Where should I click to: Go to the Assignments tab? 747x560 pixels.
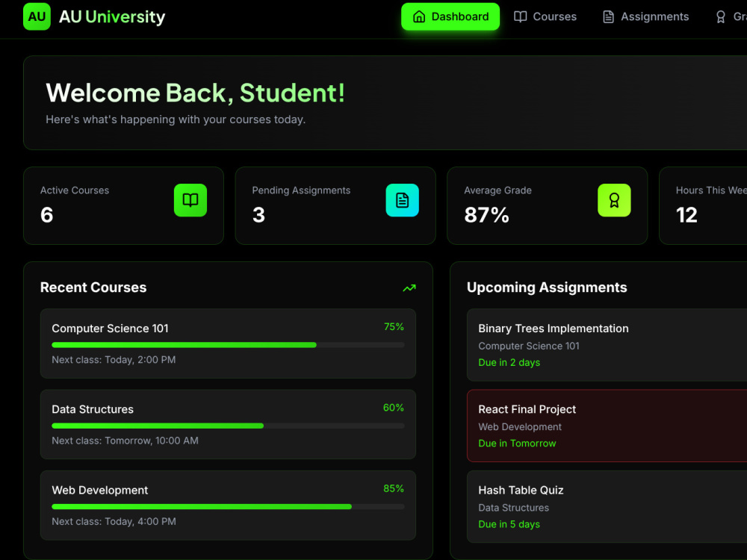pos(645,16)
